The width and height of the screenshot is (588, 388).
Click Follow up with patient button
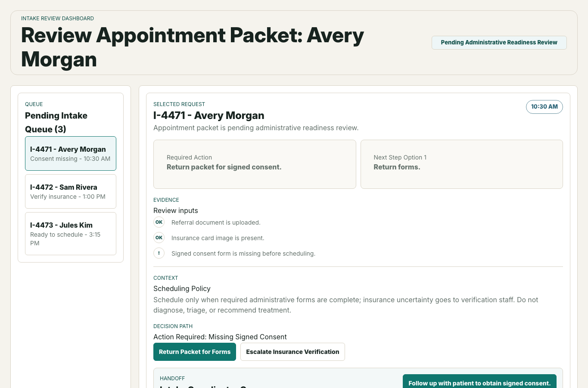[x=479, y=381]
